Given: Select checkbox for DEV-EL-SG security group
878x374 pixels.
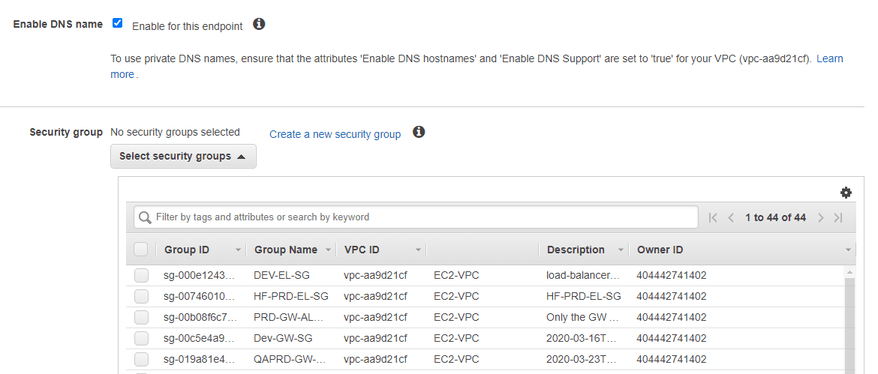Looking at the screenshot, I should click(142, 275).
